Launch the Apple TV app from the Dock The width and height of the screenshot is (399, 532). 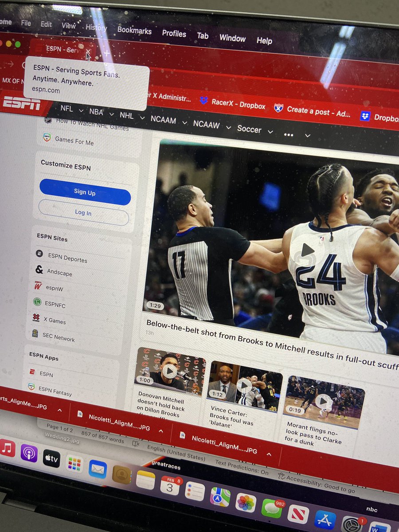click(x=51, y=458)
